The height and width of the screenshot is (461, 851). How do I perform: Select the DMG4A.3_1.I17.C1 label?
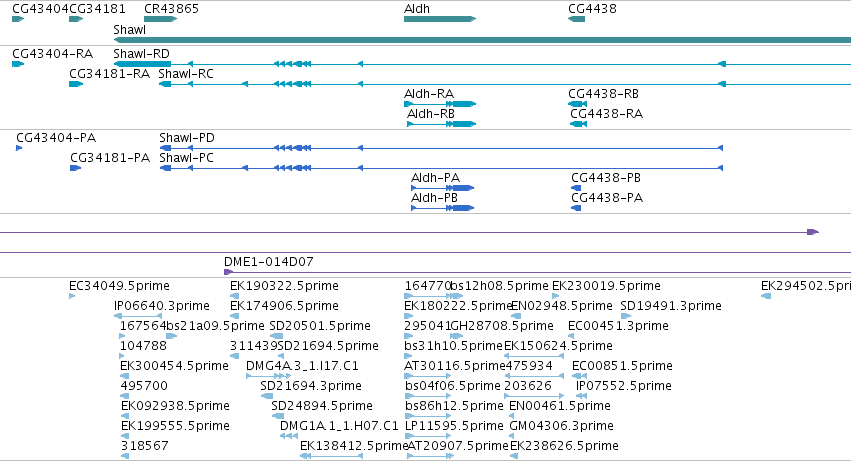pyautogui.click(x=302, y=367)
